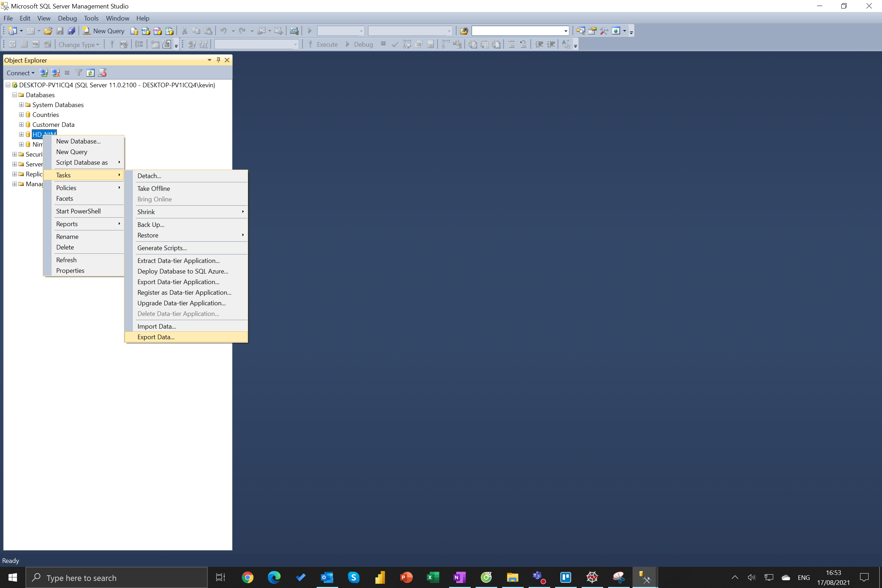Image resolution: width=882 pixels, height=588 pixels.
Task: Open Microsoft Teams from the taskbar
Action: [539, 577]
